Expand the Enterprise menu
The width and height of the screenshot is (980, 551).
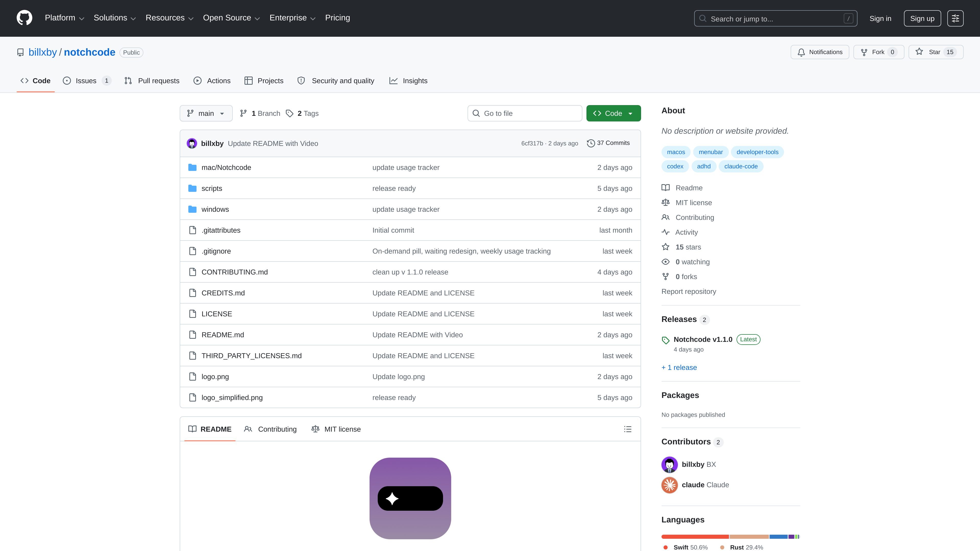click(x=292, y=18)
